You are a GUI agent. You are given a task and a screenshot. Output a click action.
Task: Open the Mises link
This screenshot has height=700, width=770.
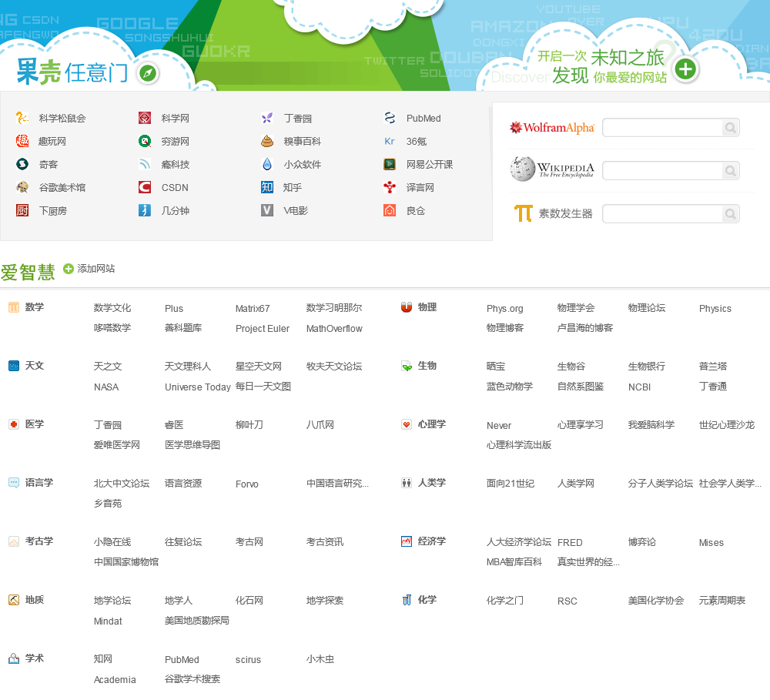tap(711, 542)
